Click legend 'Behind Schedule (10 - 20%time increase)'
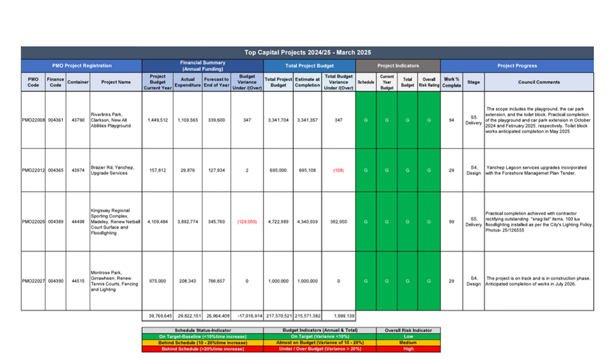Screen dimensions: 614x364 pyautogui.click(x=202, y=342)
